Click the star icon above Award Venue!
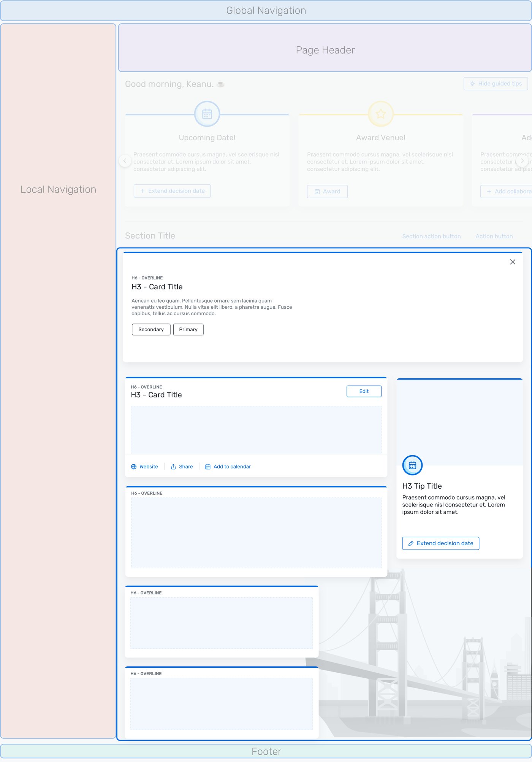Image resolution: width=532 pixels, height=762 pixels. 381,114
